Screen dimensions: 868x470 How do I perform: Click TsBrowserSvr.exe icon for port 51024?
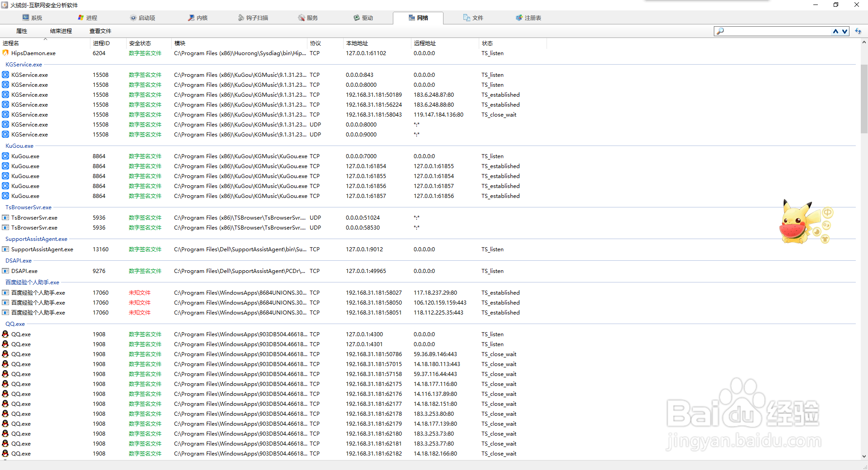[x=5, y=217]
